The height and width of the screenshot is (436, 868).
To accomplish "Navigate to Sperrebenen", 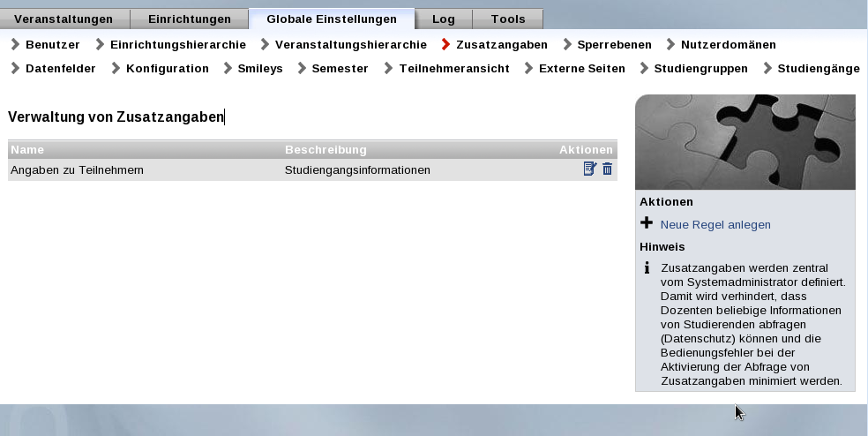I will click(614, 44).
